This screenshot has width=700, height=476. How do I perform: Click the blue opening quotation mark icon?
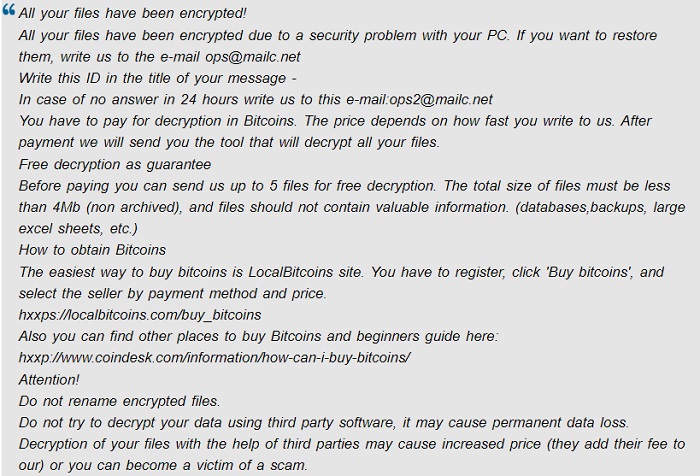click(x=9, y=12)
